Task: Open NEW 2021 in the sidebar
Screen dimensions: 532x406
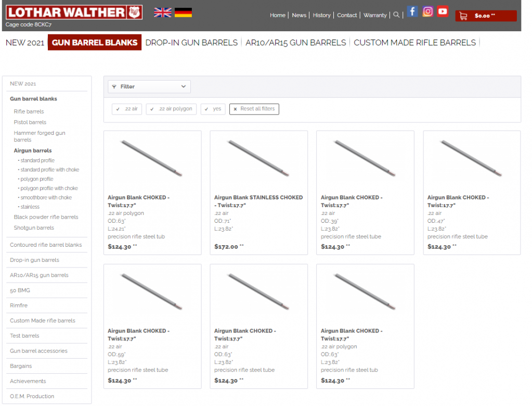Action: [x=23, y=84]
